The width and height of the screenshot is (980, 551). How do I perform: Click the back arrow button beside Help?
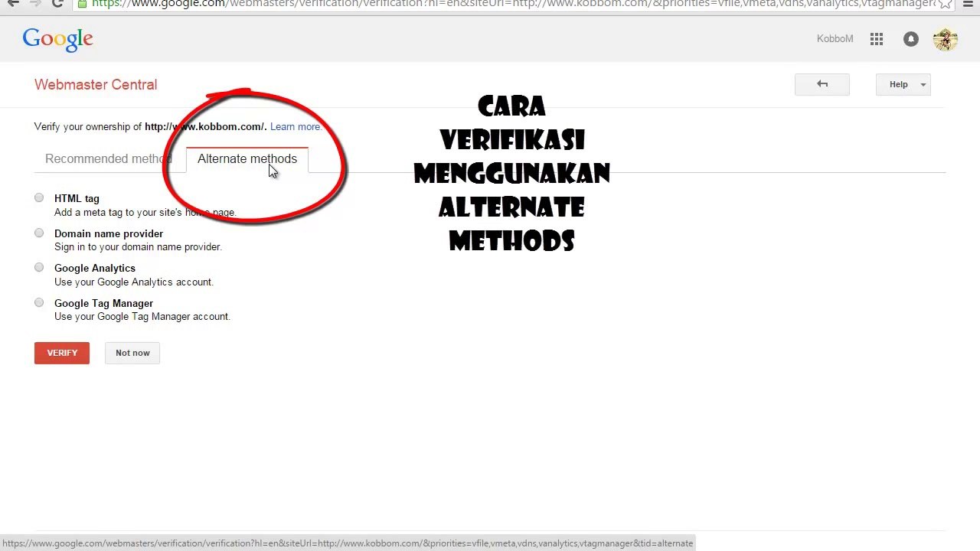(822, 84)
